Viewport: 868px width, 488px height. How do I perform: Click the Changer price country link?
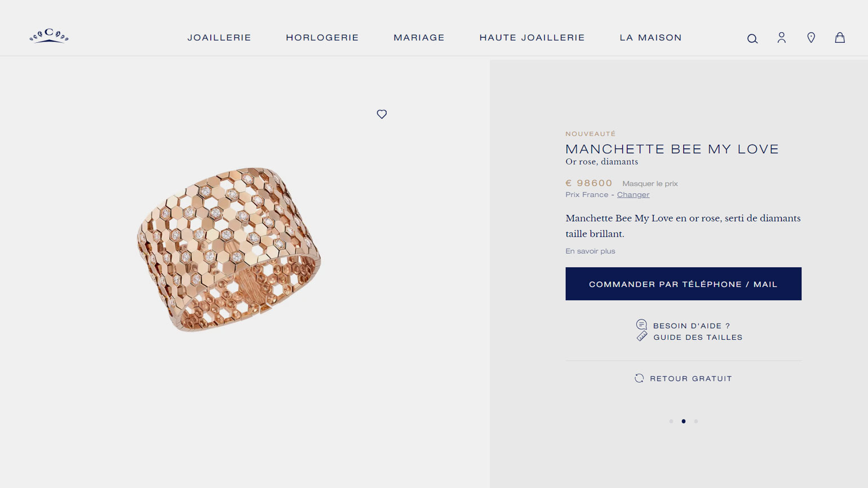point(633,195)
